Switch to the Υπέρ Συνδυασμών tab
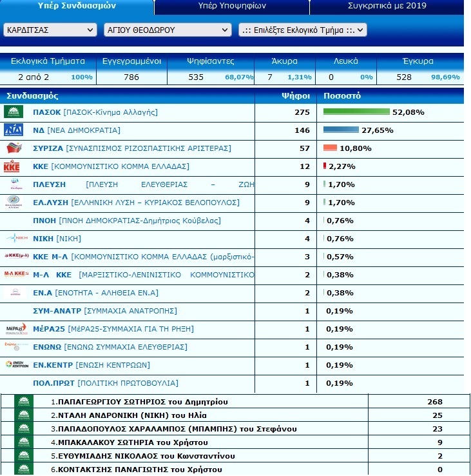Viewport: 471px width, 476px height. tap(77, 6)
